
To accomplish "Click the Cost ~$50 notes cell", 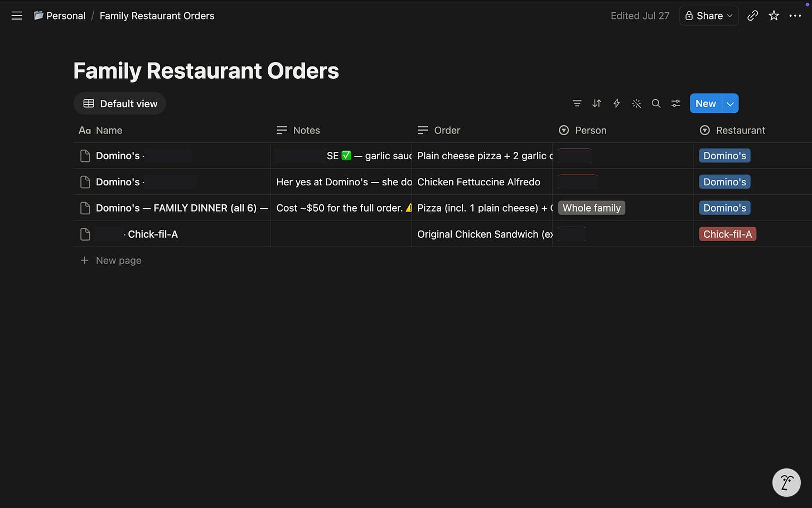I will pos(341,208).
